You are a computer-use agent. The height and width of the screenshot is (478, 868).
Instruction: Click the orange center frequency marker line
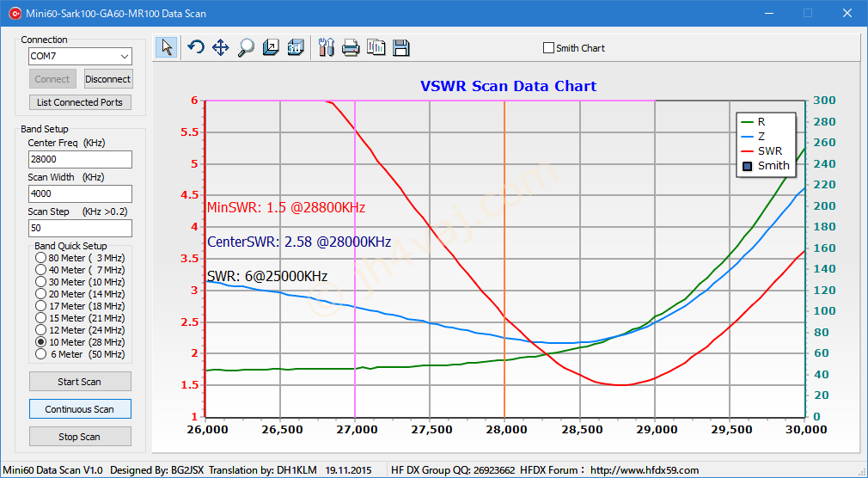pyautogui.click(x=504, y=259)
